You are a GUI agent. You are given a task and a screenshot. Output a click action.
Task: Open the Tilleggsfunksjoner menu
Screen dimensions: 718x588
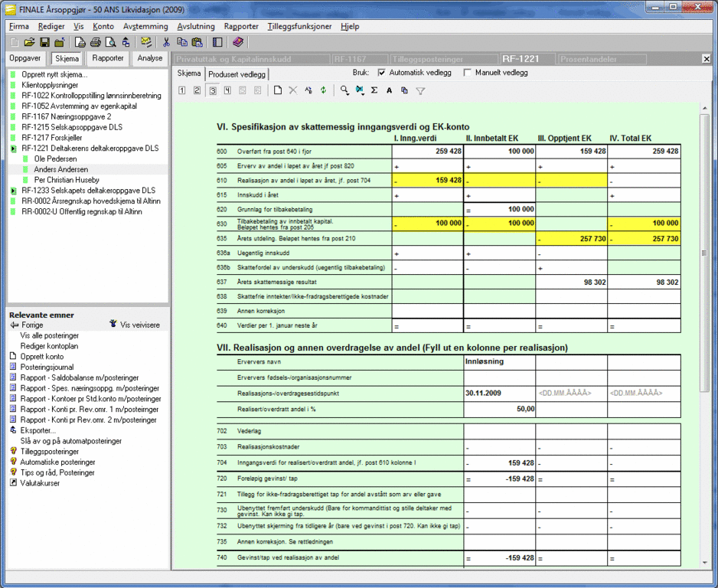299,26
